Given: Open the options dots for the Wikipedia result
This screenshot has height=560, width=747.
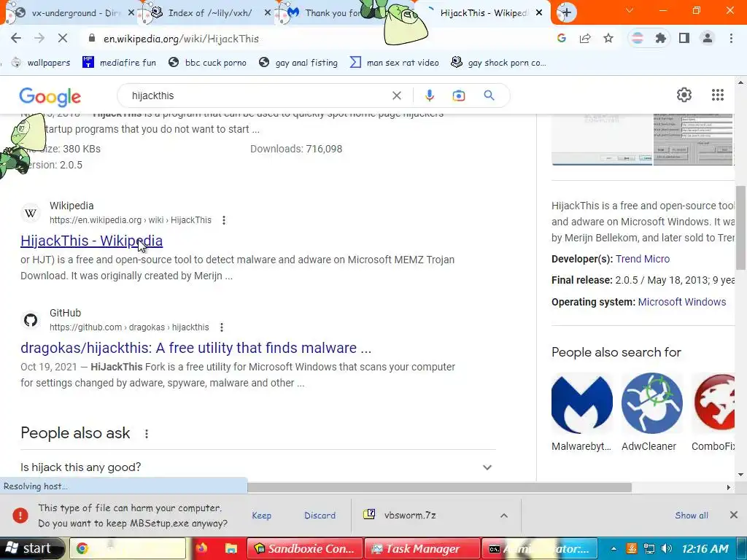Looking at the screenshot, I should tap(223, 220).
